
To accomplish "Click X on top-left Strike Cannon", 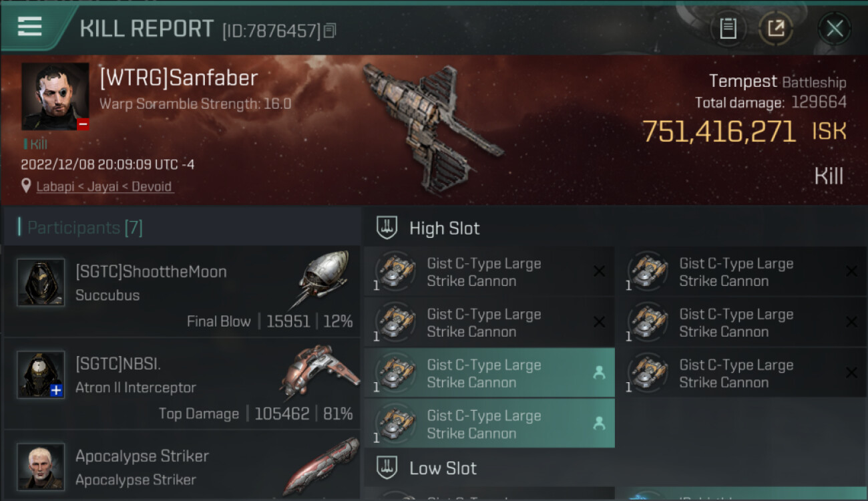I will point(600,271).
